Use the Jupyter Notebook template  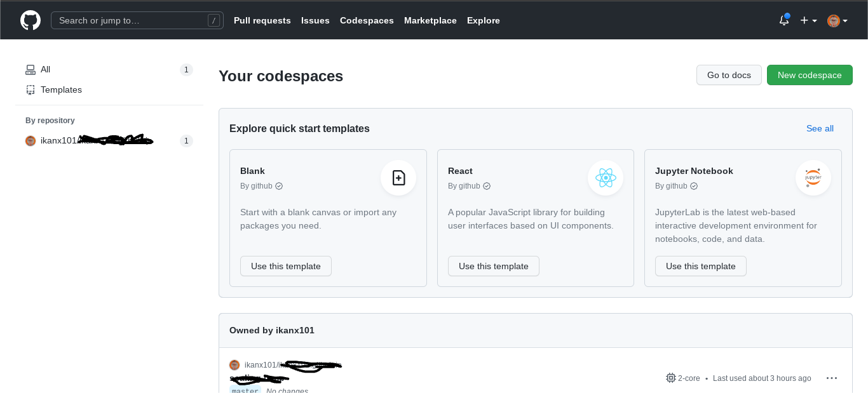coord(701,266)
